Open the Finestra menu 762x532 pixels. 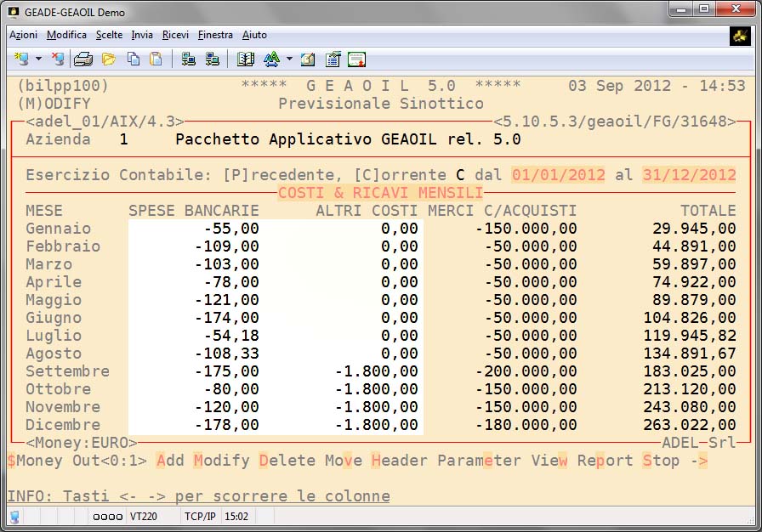click(215, 35)
